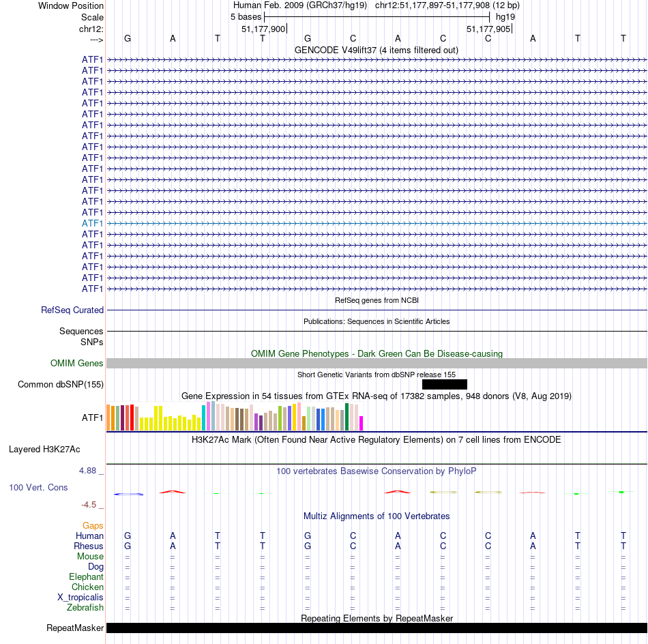Open Publications: Sequences in Scientific Articles title

377,321
